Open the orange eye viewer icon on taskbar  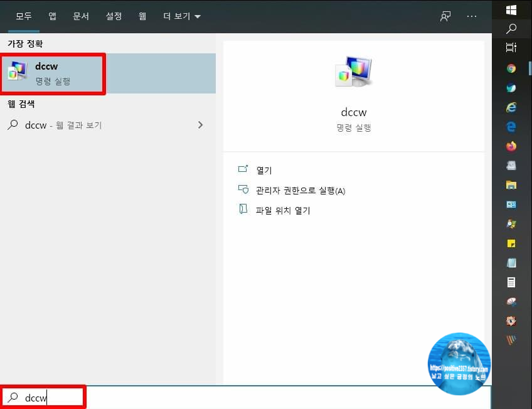coord(511,321)
